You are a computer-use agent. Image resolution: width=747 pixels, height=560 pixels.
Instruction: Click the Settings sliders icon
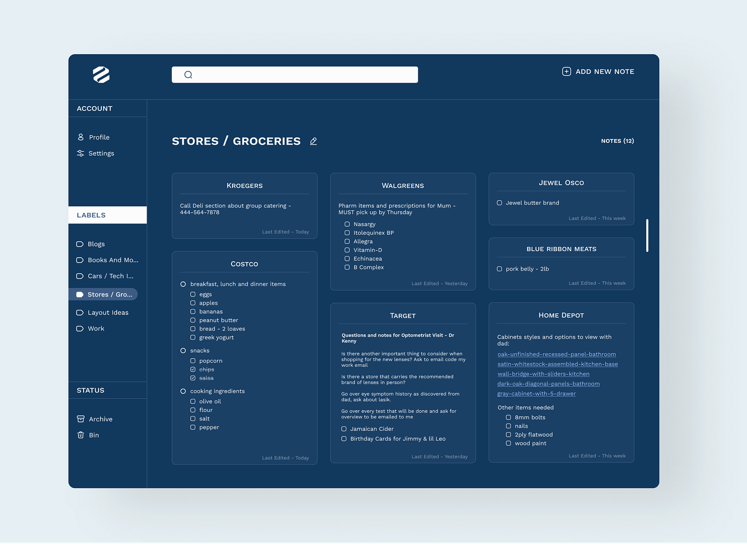80,153
